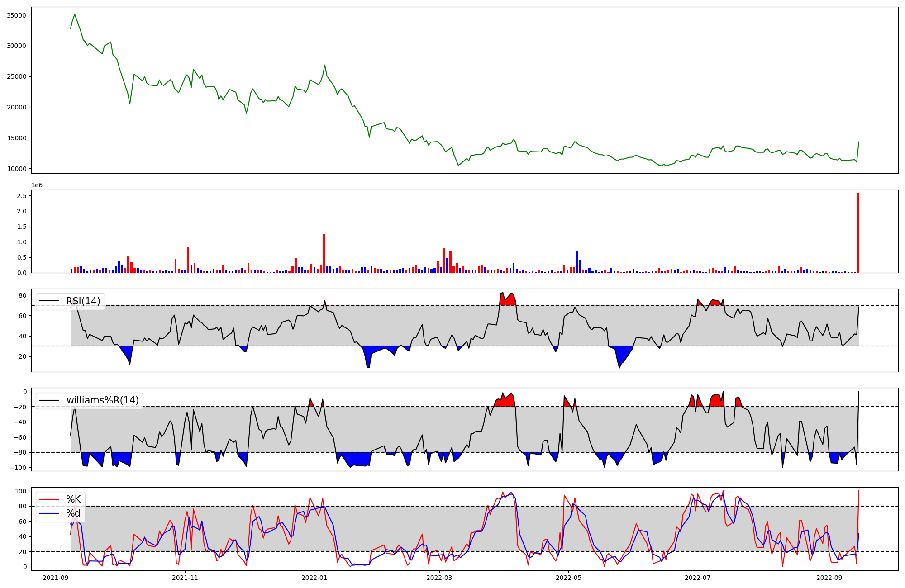Click the 1e6 volume scale label
This screenshot has width=905, height=588.
pyautogui.click(x=37, y=185)
